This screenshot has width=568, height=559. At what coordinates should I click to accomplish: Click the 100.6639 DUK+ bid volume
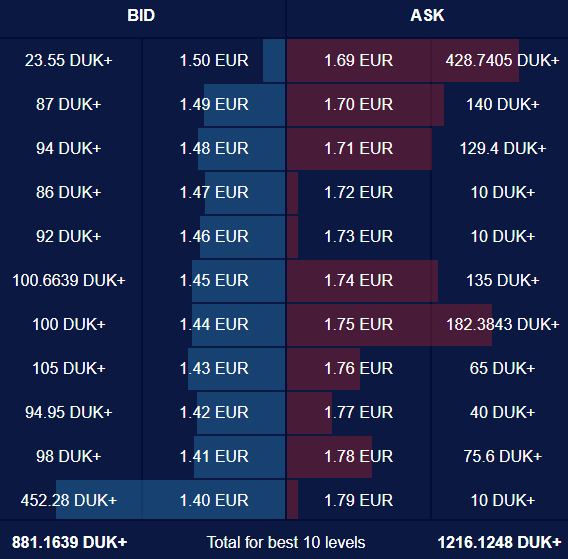69,281
